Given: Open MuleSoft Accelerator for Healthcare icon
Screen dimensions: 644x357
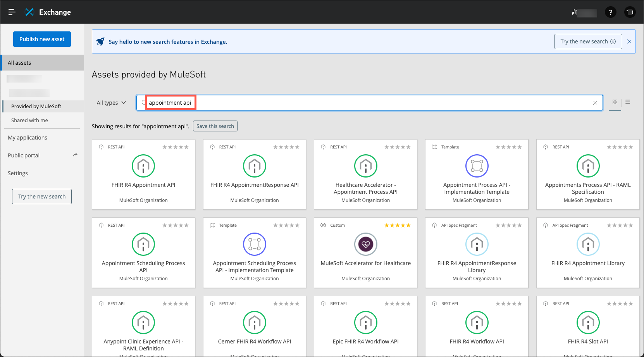Looking at the screenshot, I should (x=366, y=244).
